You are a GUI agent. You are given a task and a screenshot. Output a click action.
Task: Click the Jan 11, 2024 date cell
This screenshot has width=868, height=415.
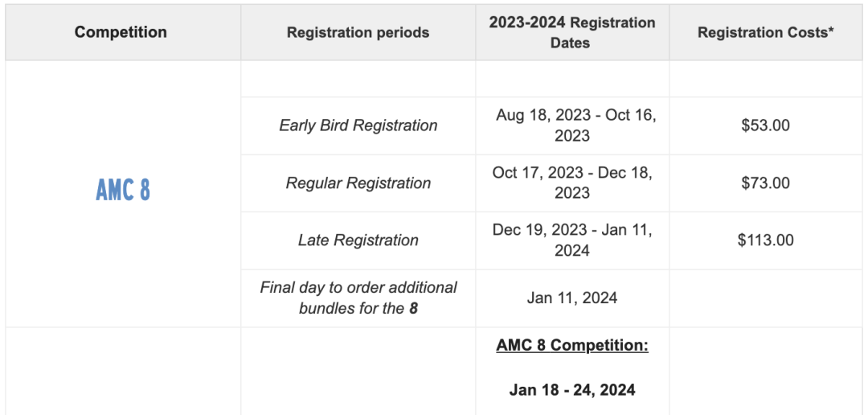pyautogui.click(x=572, y=298)
